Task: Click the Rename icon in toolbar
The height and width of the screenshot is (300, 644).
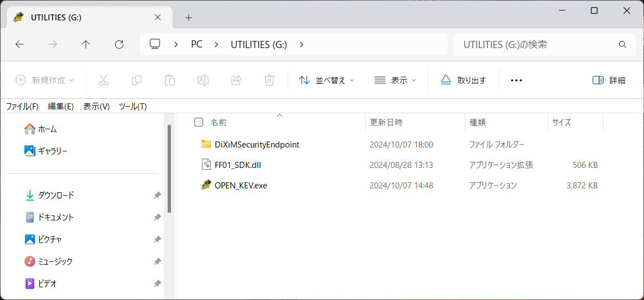Action: 203,80
